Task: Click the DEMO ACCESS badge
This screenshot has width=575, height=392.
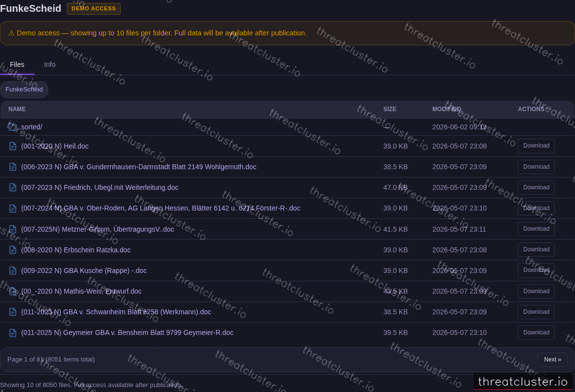Action: [94, 8]
